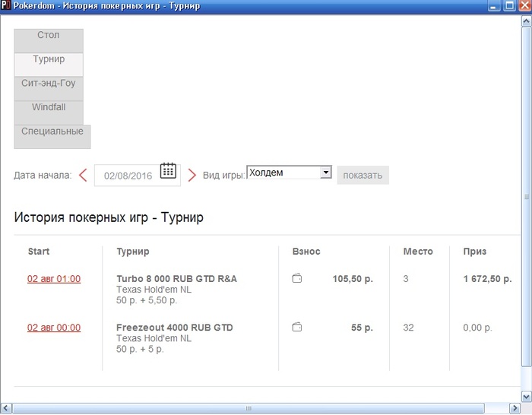Click horizontal scrollbar right arrow
The image size is (532, 415).
pyautogui.click(x=515, y=408)
